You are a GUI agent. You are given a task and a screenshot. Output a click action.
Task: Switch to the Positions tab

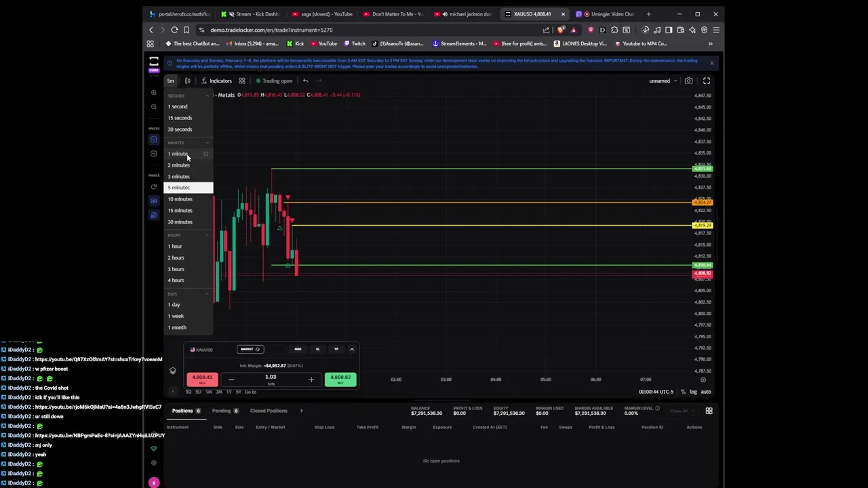coord(186,411)
